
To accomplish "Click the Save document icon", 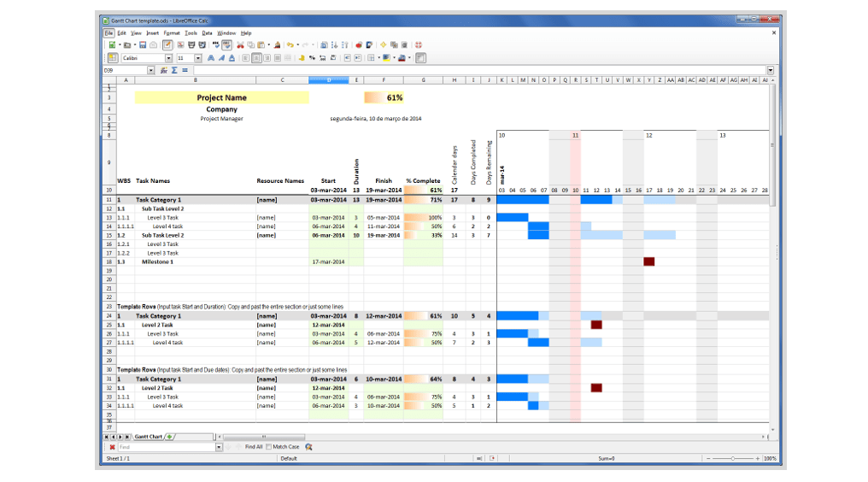I will click(x=143, y=44).
